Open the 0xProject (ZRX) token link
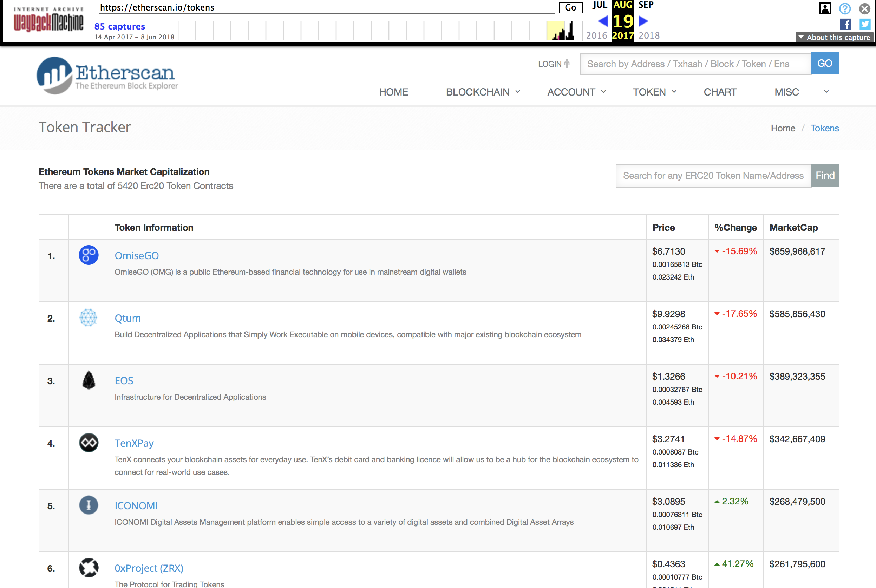 tap(149, 568)
